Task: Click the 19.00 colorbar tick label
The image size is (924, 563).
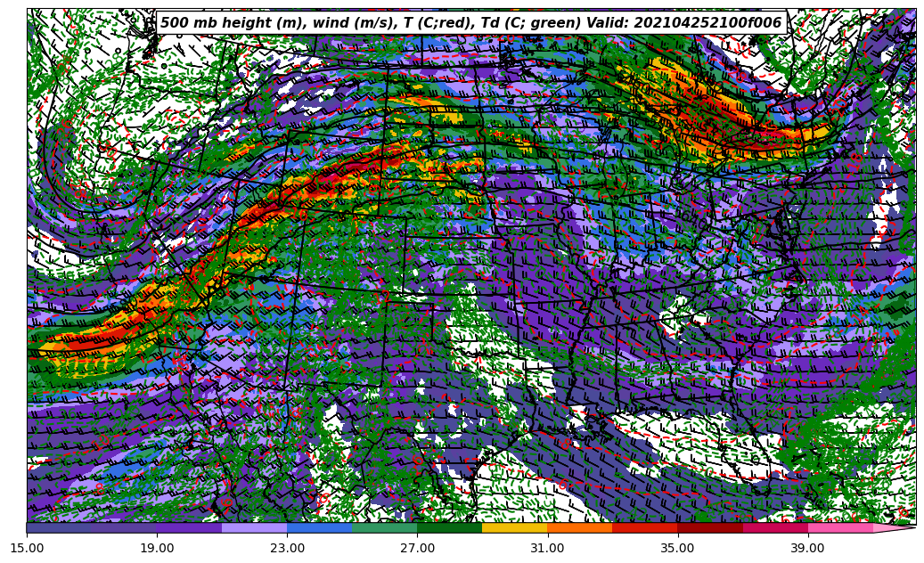Action: click(157, 548)
